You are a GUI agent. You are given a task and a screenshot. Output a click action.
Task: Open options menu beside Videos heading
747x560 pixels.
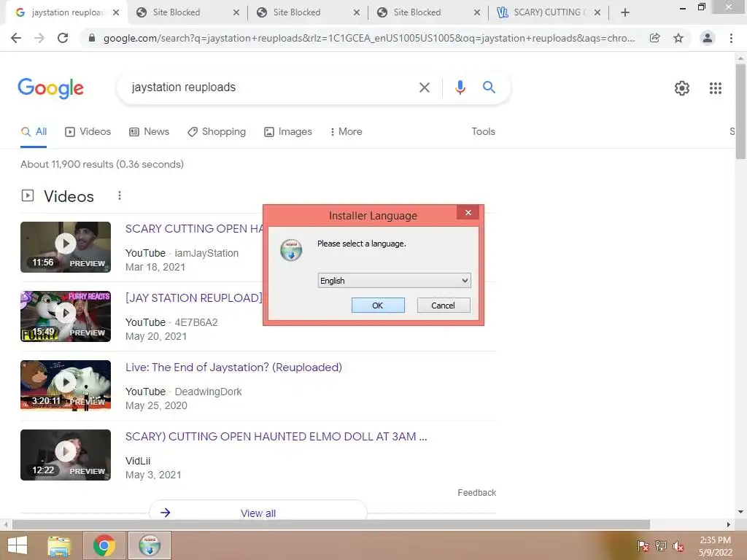point(120,195)
